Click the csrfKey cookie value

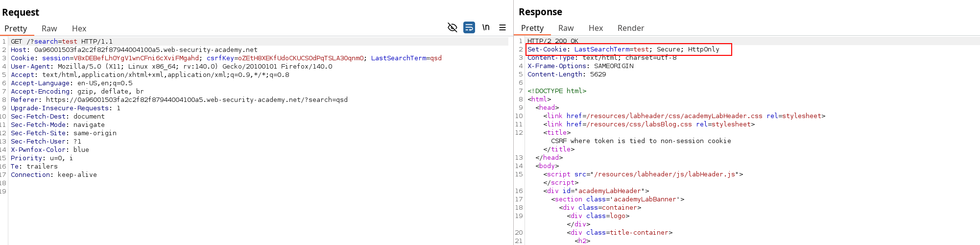click(x=301, y=58)
